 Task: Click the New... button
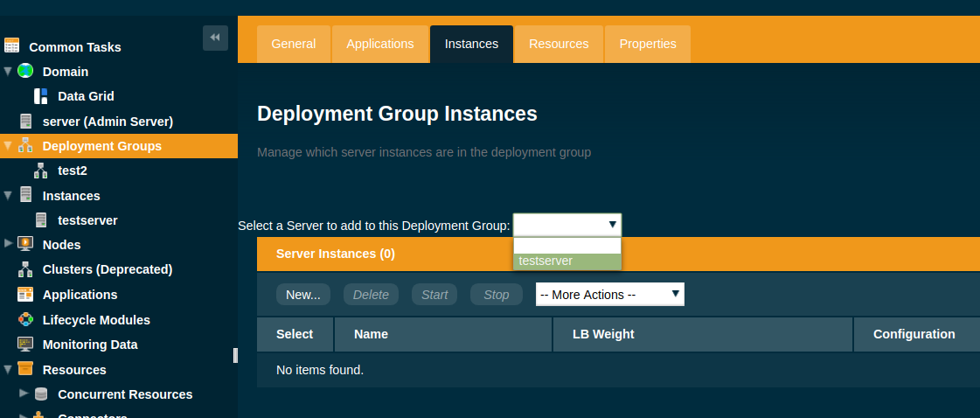[302, 295]
